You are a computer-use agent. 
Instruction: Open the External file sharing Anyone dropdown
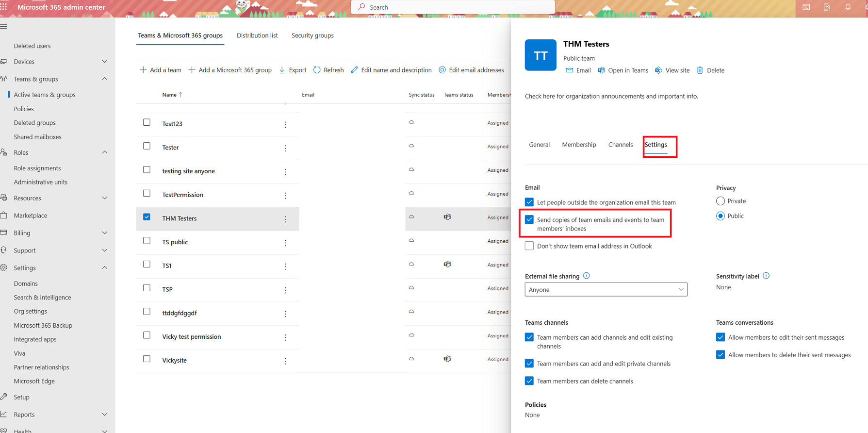tap(606, 290)
